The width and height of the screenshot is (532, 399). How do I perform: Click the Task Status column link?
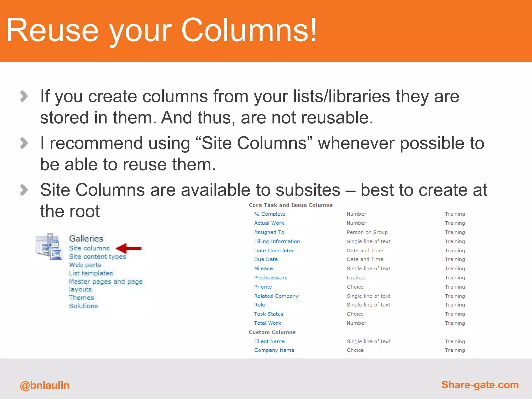pyautogui.click(x=268, y=314)
